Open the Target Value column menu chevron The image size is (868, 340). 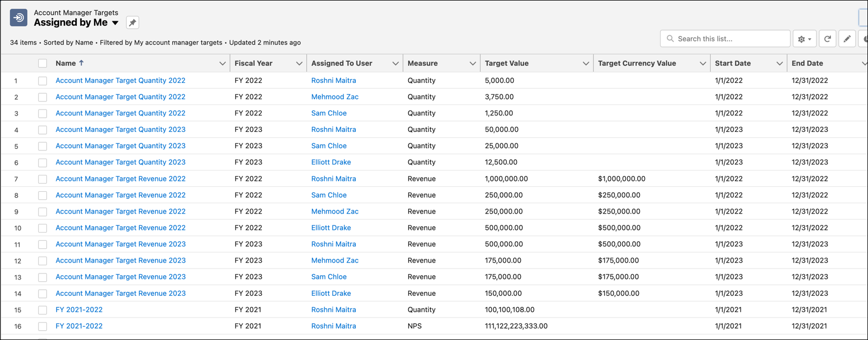(586, 64)
